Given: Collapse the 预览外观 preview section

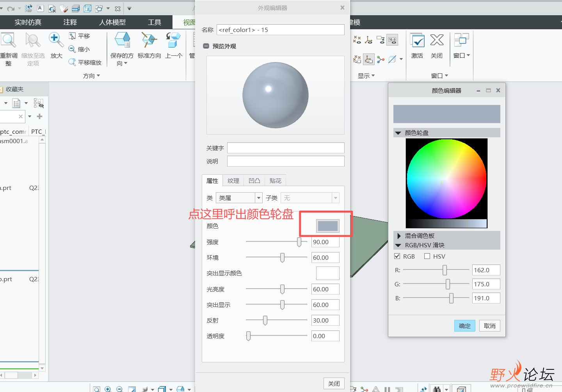Looking at the screenshot, I should [206, 46].
